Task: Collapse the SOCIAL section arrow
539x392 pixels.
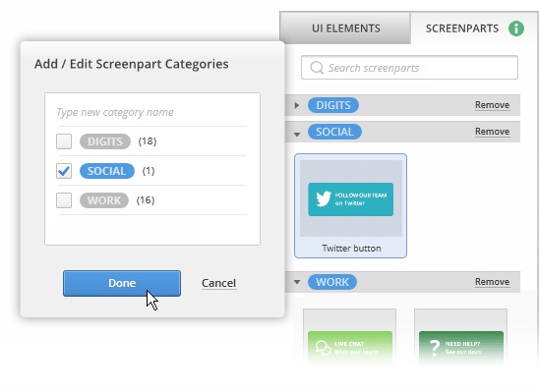Action: (x=297, y=135)
